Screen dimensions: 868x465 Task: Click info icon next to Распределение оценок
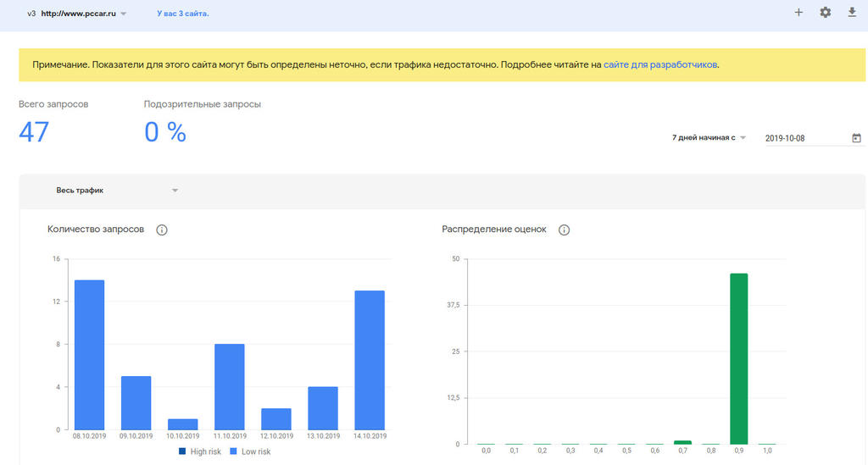pos(565,230)
